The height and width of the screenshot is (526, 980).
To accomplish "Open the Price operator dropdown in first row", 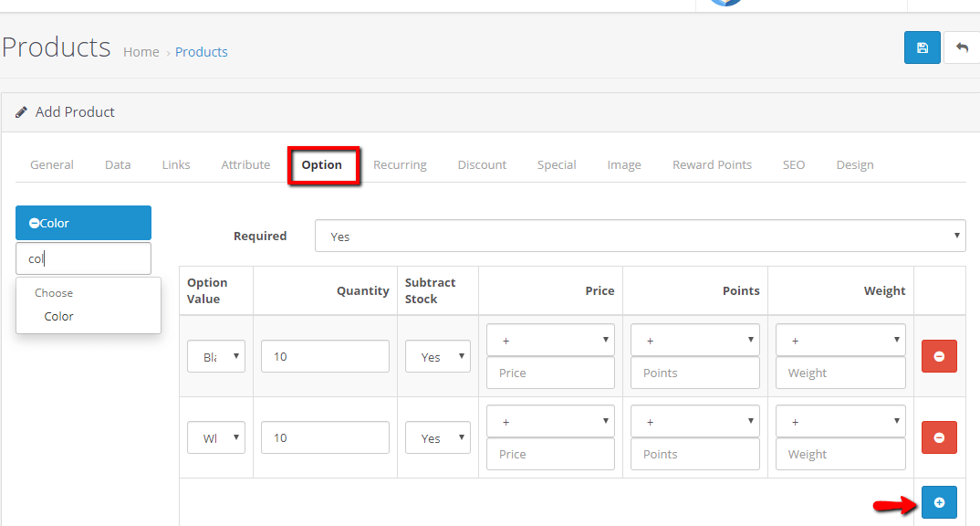I will click(550, 339).
